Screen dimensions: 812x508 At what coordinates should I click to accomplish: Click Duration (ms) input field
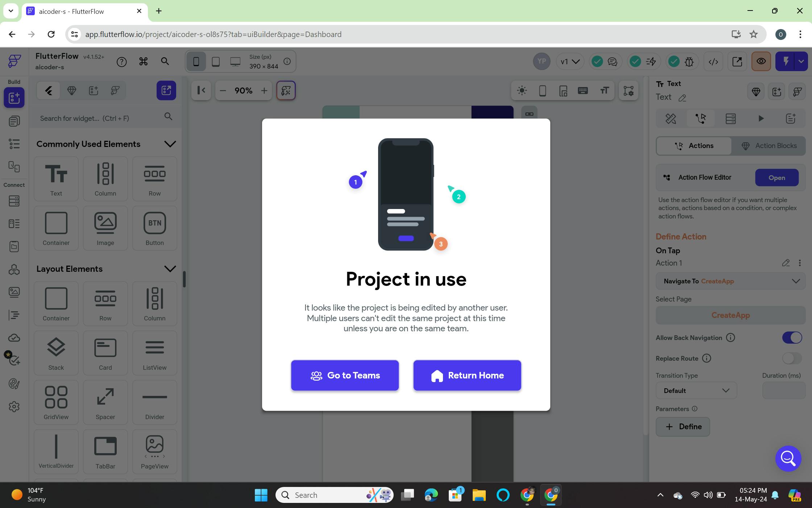[784, 390]
